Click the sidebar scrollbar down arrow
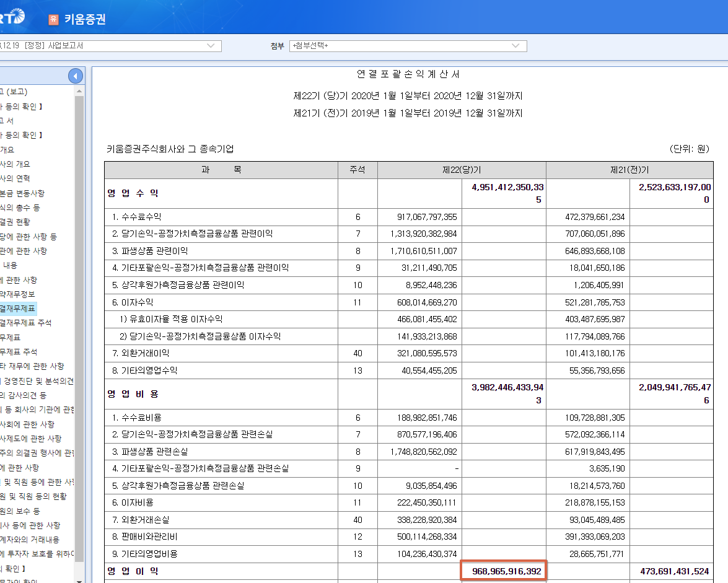Viewport: 728px width, 583px height. pos(79,581)
